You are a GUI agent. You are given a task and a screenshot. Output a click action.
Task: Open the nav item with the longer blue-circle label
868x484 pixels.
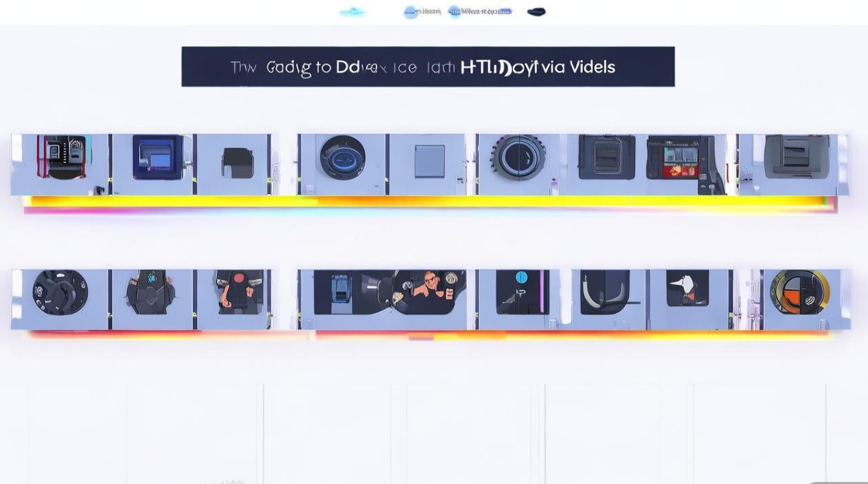480,12
